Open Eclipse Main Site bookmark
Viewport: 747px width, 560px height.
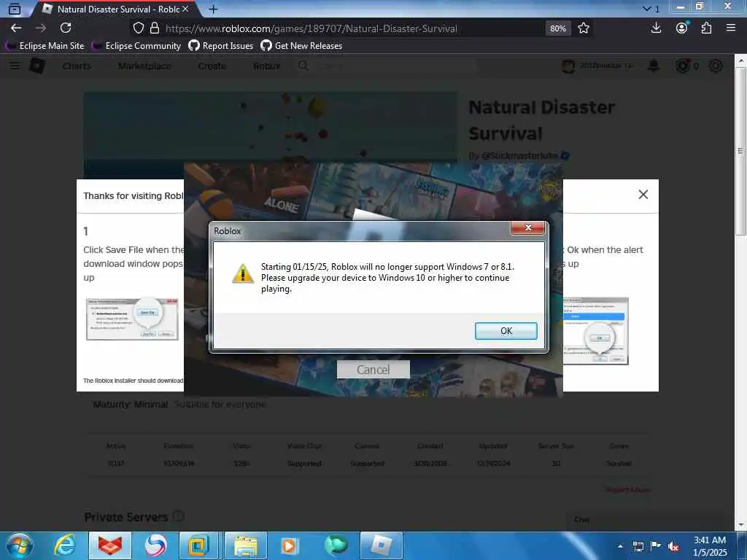tap(44, 46)
